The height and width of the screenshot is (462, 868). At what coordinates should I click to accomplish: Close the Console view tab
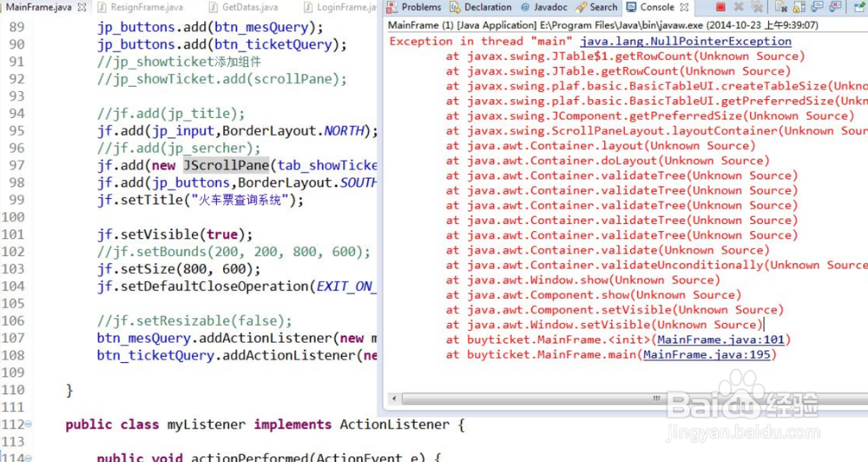[x=684, y=7]
